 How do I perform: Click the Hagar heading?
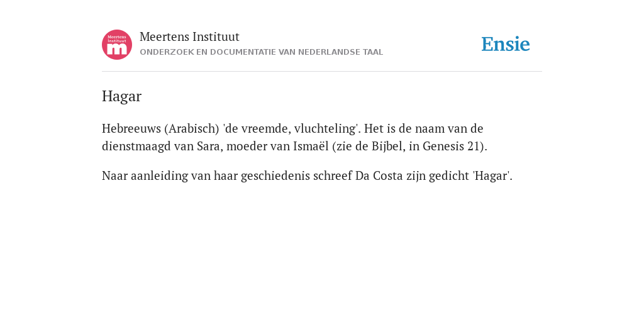point(121,96)
